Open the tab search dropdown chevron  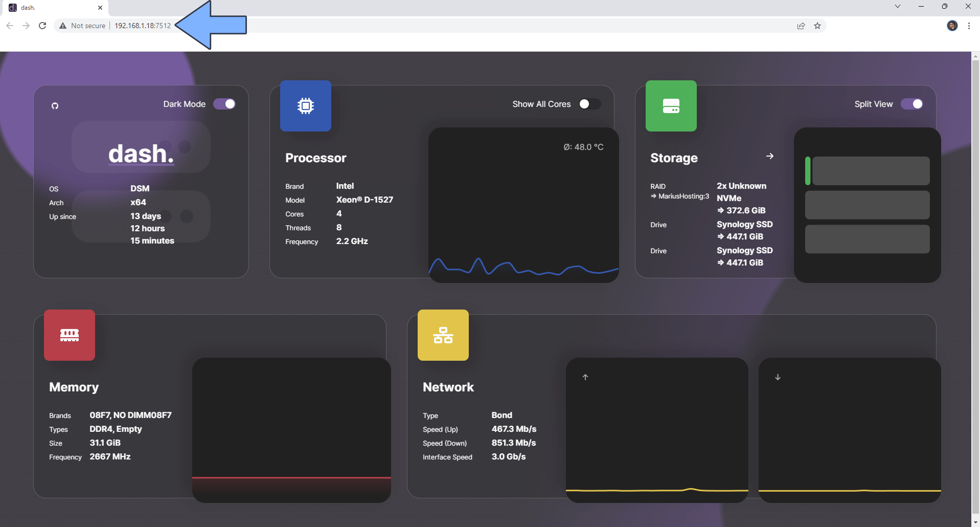coord(898,6)
